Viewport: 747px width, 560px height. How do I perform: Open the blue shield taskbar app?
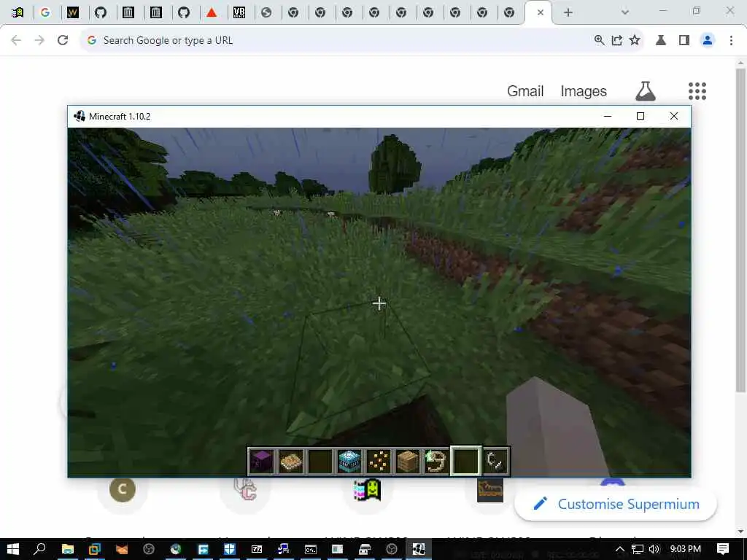point(230,549)
